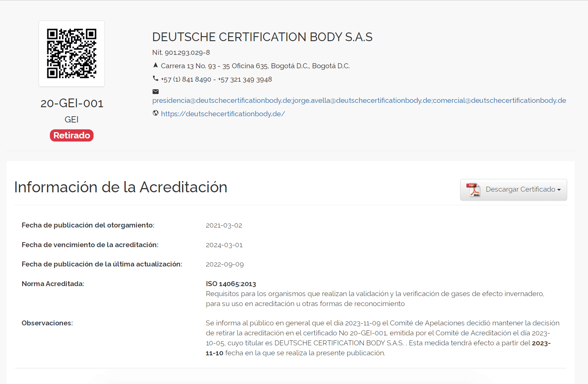This screenshot has height=384, width=588.
Task: Open the deutschecertificationbody.de website link
Action: click(223, 114)
